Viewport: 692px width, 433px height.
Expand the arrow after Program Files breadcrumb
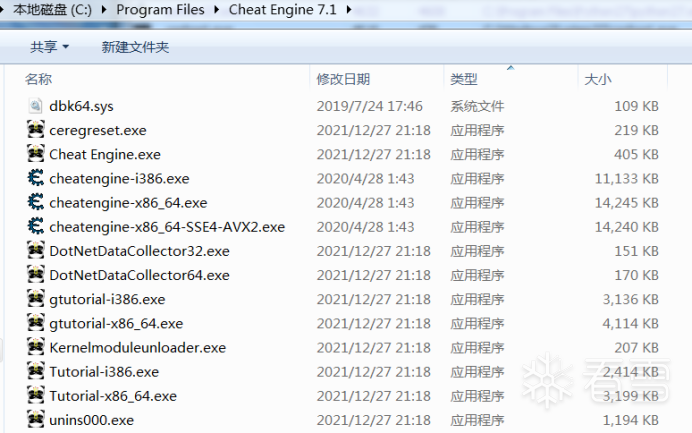click(217, 9)
